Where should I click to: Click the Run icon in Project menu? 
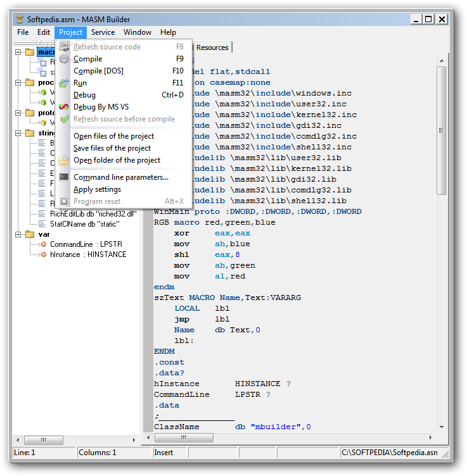coord(64,83)
